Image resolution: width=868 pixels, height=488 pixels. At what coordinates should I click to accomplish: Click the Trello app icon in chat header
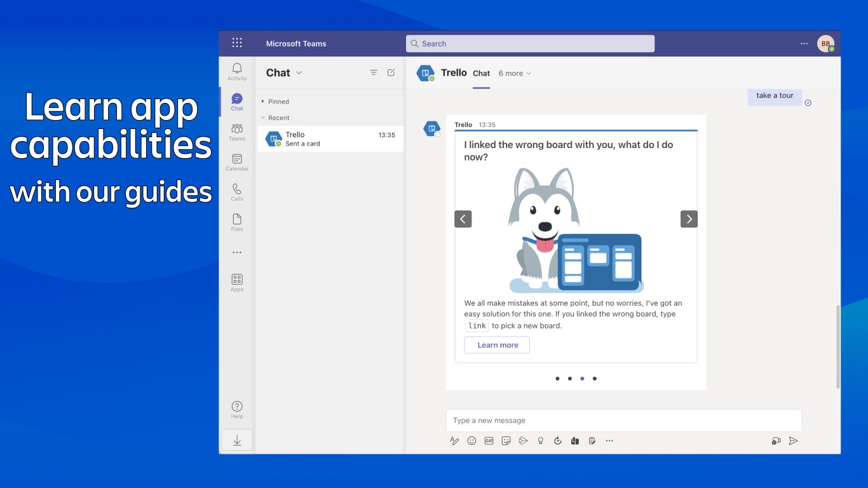425,73
